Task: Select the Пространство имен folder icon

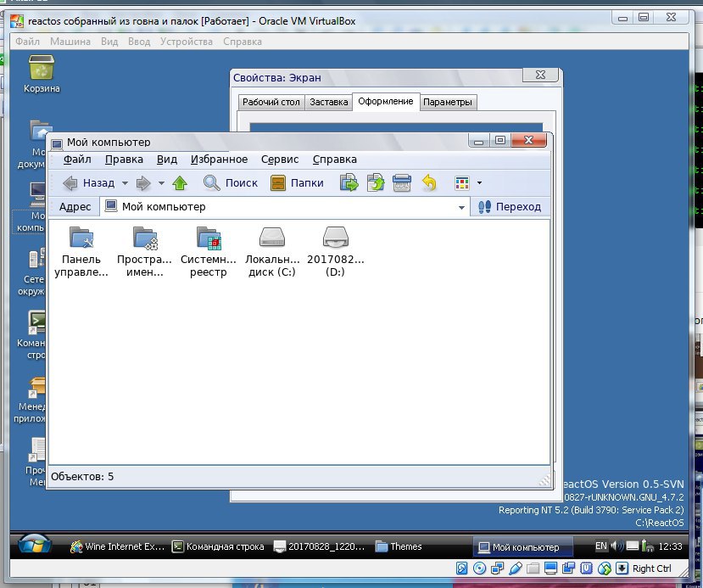Action: click(145, 238)
